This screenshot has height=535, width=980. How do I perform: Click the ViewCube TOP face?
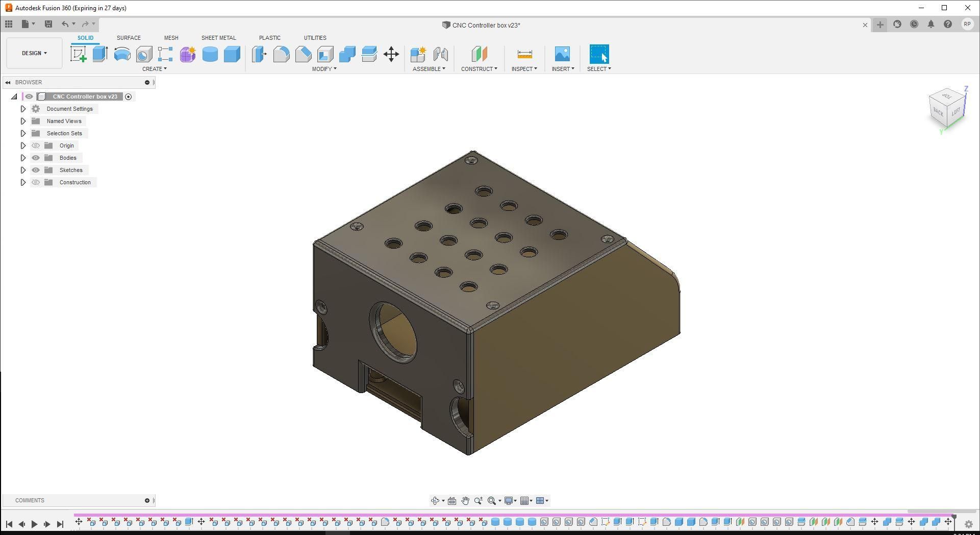click(x=947, y=96)
